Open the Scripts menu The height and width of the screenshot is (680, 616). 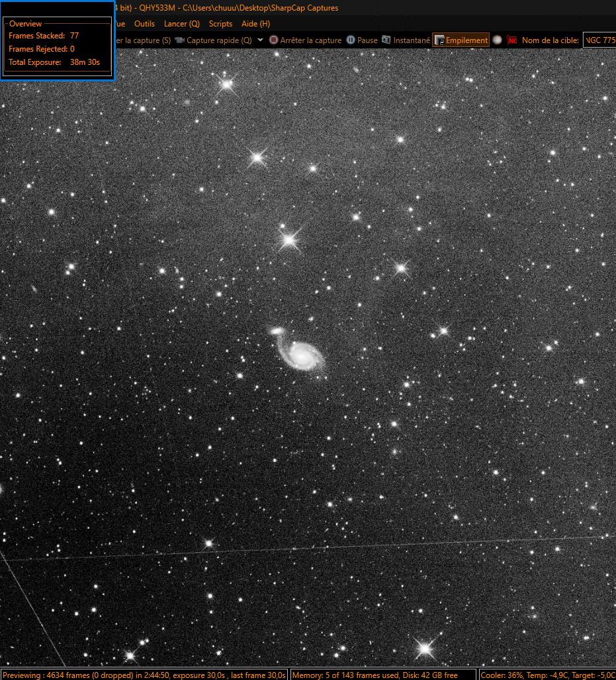220,24
